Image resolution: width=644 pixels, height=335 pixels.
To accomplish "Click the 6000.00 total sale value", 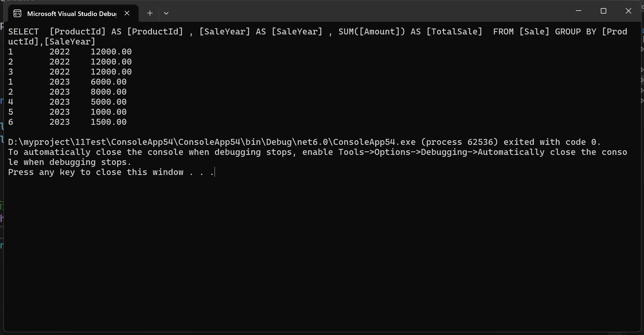I will (x=109, y=82).
